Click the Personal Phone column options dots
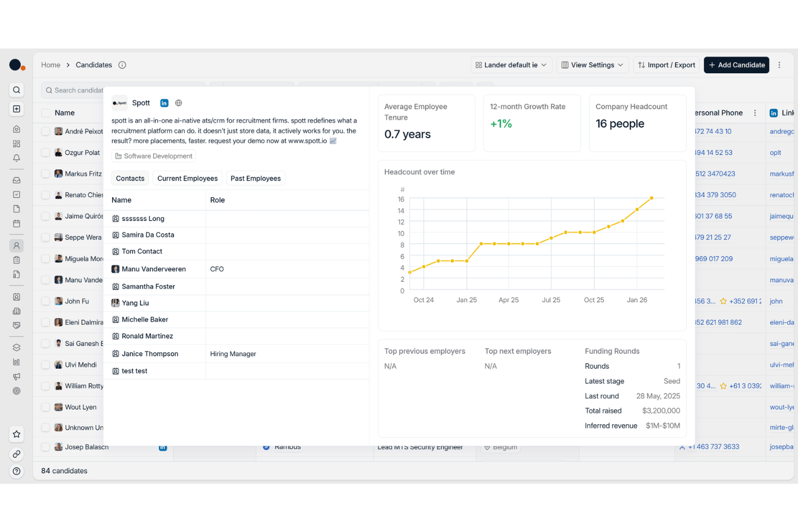798x532 pixels. (755, 113)
